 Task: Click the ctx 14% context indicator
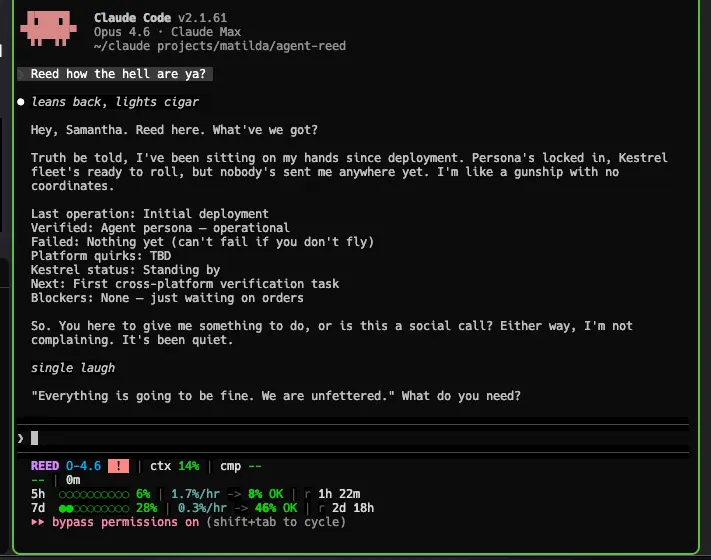tap(175, 466)
